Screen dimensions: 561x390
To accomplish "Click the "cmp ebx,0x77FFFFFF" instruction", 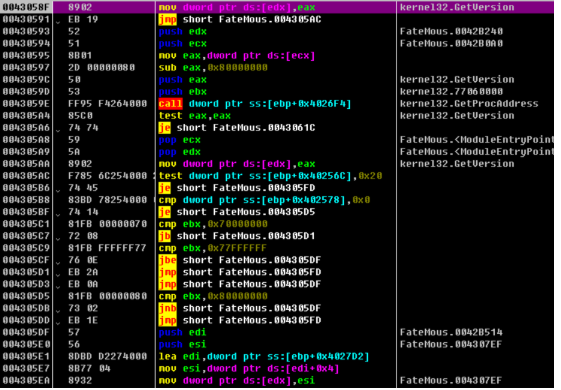I will 213,248.
